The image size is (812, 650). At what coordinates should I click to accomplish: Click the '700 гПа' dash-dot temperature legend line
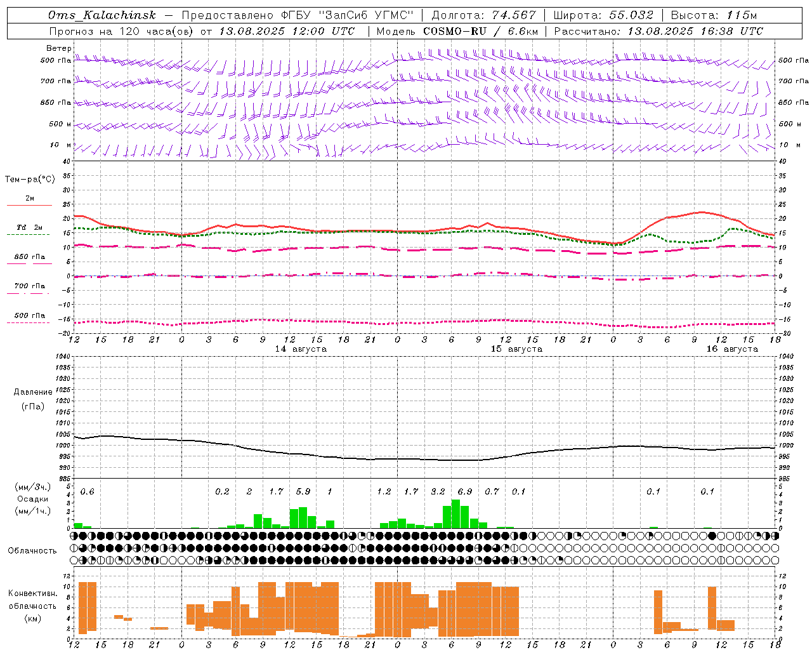(x=29, y=293)
